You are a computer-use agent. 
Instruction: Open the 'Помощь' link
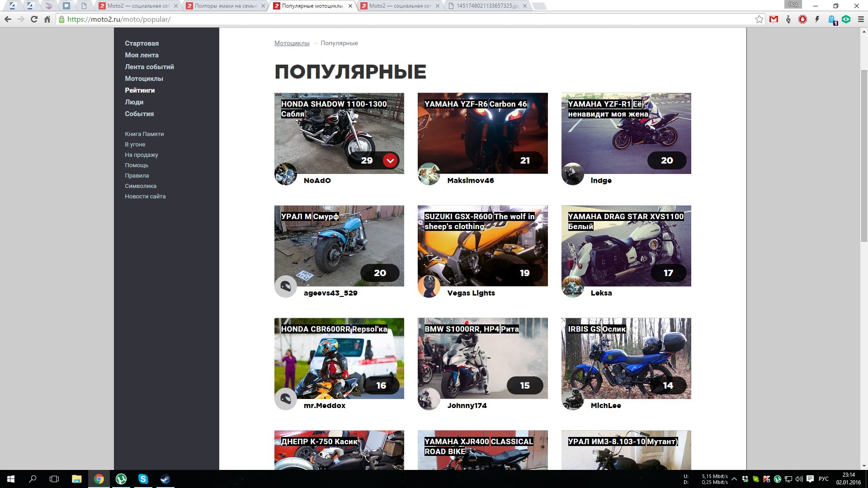[x=137, y=165]
